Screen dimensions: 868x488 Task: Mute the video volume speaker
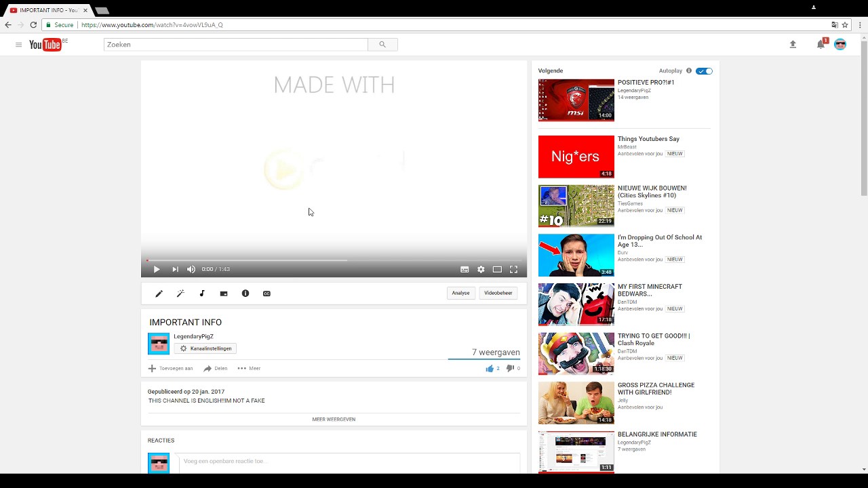tap(191, 269)
